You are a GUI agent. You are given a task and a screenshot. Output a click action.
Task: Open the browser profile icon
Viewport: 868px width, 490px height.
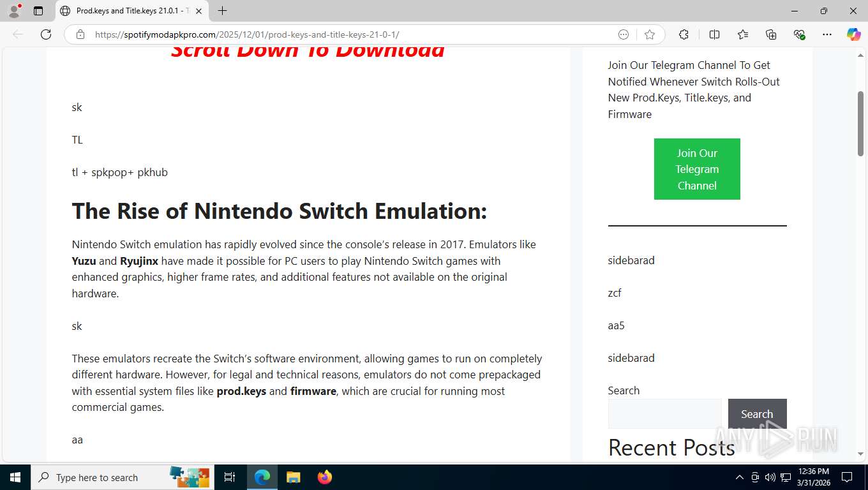pyautogui.click(x=13, y=11)
